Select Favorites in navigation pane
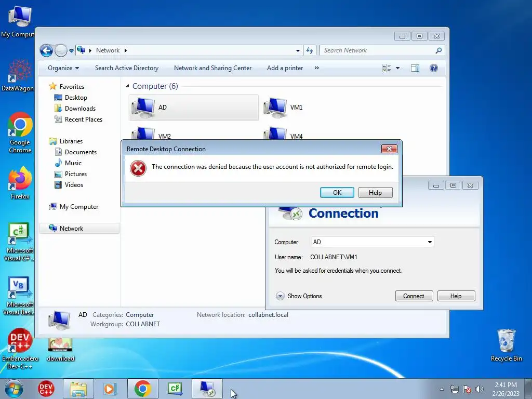Image resolution: width=532 pixels, height=399 pixels. coord(66,87)
